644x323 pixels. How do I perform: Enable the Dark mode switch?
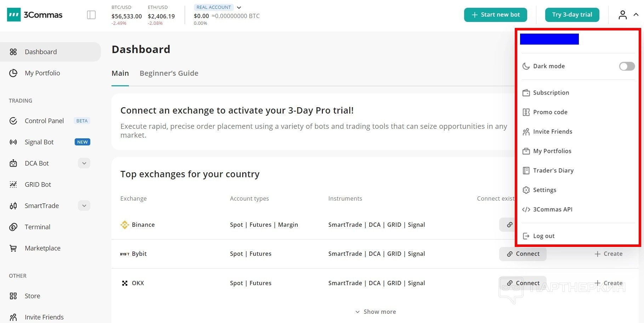point(627,66)
